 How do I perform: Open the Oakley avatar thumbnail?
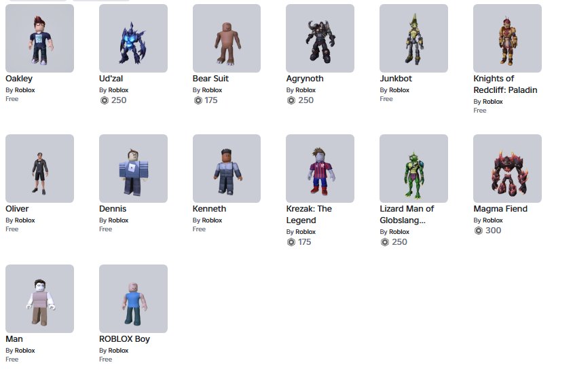tap(39, 39)
